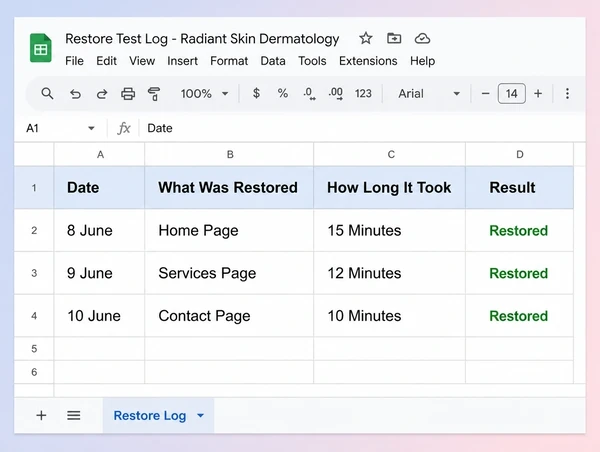This screenshot has width=600, height=452.
Task: Open the View menu
Action: click(x=142, y=61)
